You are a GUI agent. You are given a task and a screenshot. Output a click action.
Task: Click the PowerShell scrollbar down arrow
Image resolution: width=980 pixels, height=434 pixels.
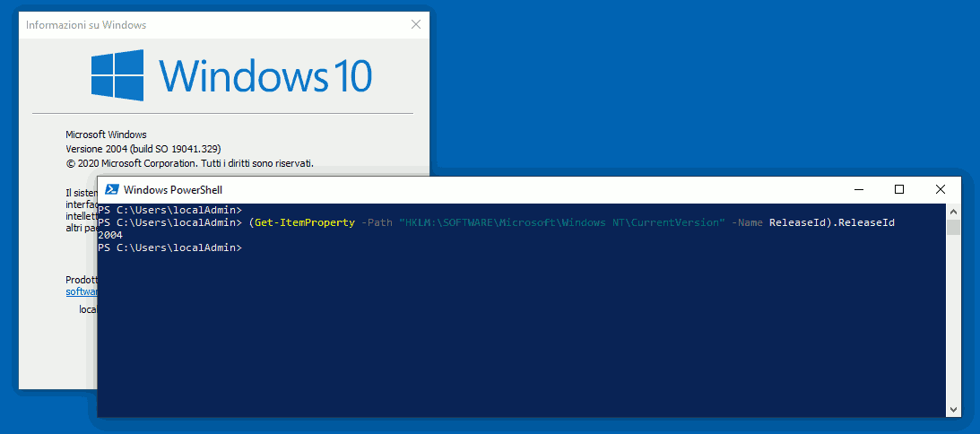(x=953, y=410)
